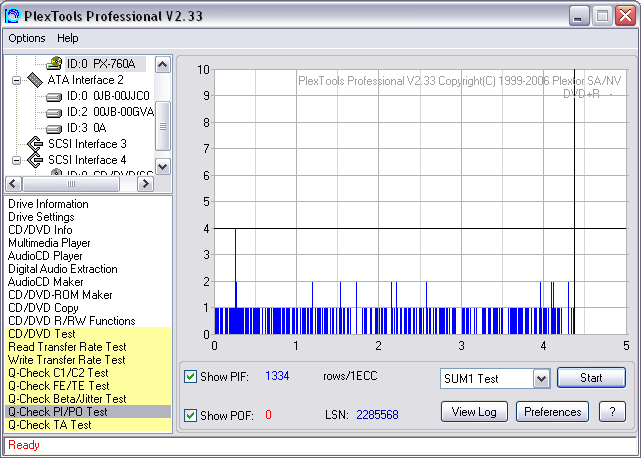Click the horizontal scroll left arrow

coord(13,184)
